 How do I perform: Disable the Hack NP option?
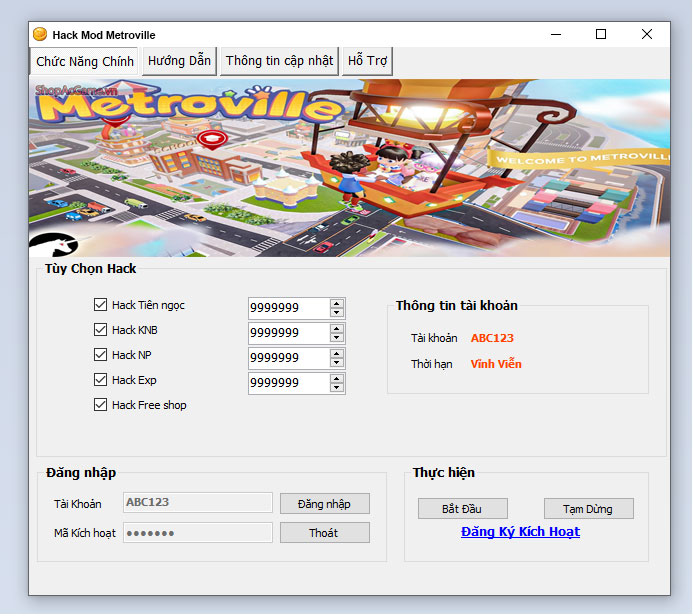click(100, 355)
